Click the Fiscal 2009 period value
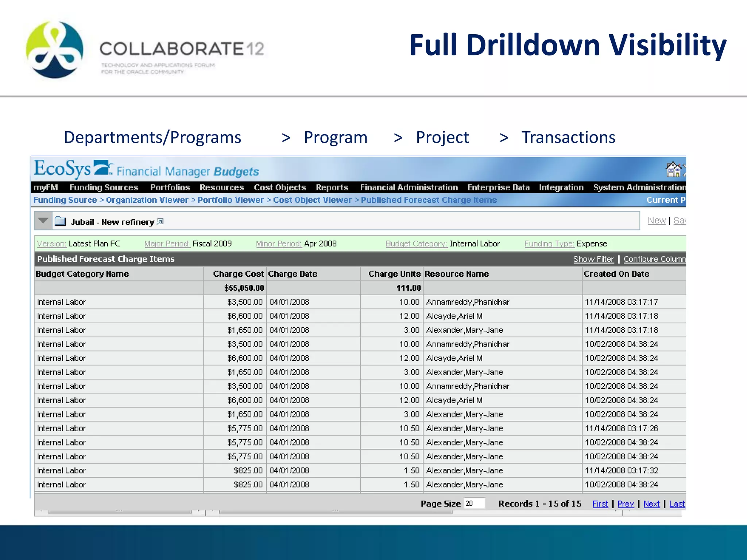The width and height of the screenshot is (747, 560). (212, 244)
